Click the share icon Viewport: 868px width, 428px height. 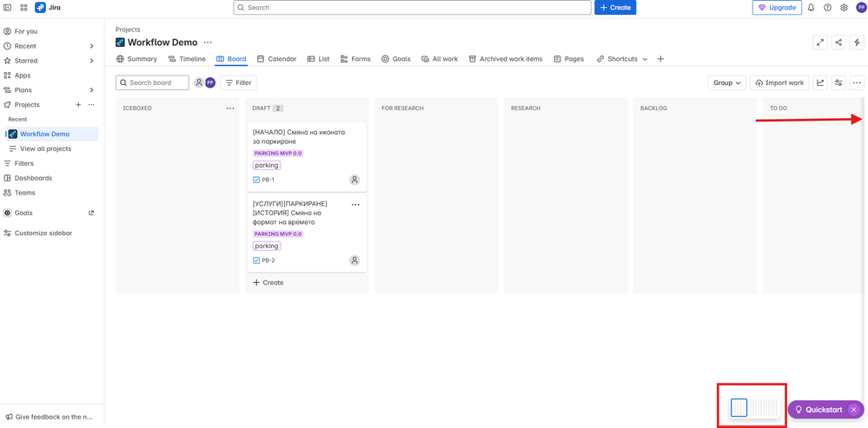coord(838,42)
